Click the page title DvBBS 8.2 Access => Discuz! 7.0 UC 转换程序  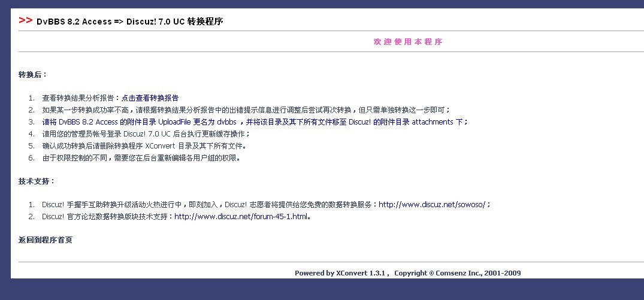130,22
